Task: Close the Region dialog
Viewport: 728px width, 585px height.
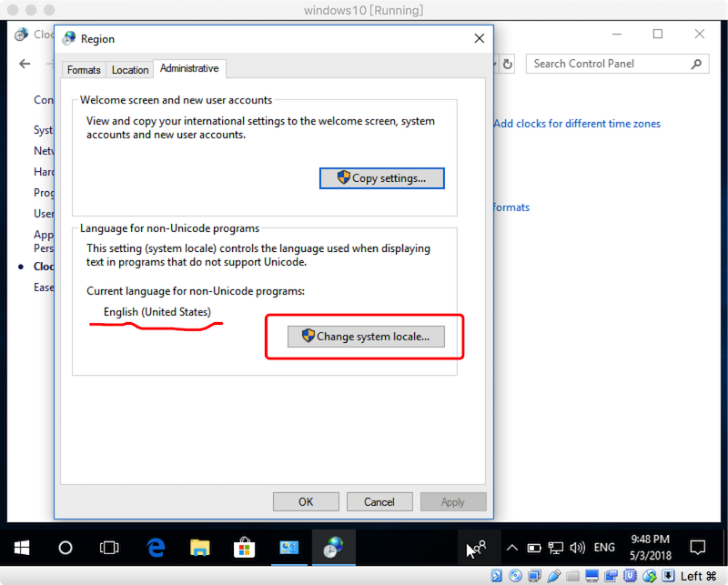Action: pyautogui.click(x=480, y=38)
